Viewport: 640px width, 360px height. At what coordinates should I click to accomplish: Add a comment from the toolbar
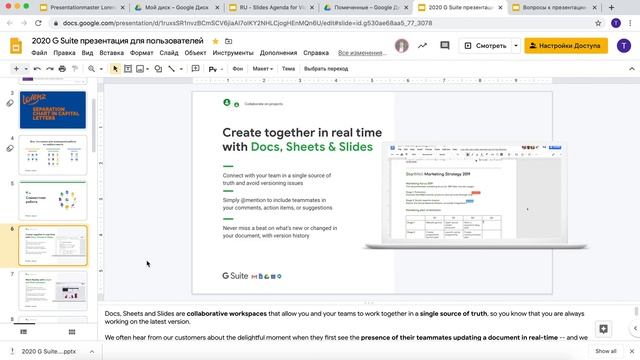pyautogui.click(x=196, y=69)
